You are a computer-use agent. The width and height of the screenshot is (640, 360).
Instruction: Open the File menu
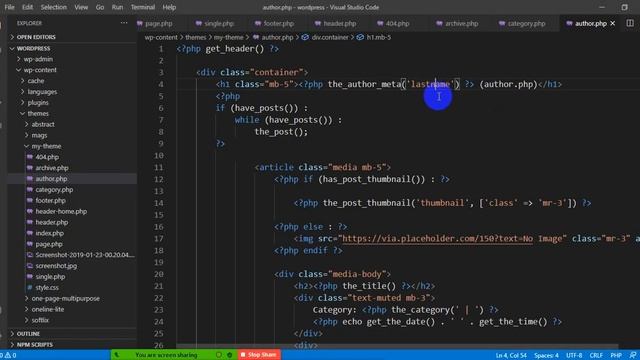pyautogui.click(x=9, y=7)
